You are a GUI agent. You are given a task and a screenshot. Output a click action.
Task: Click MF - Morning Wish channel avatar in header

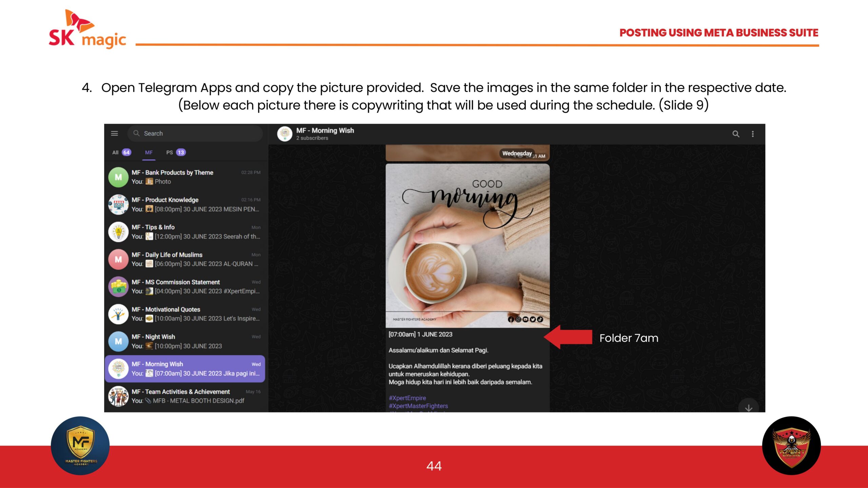284,134
